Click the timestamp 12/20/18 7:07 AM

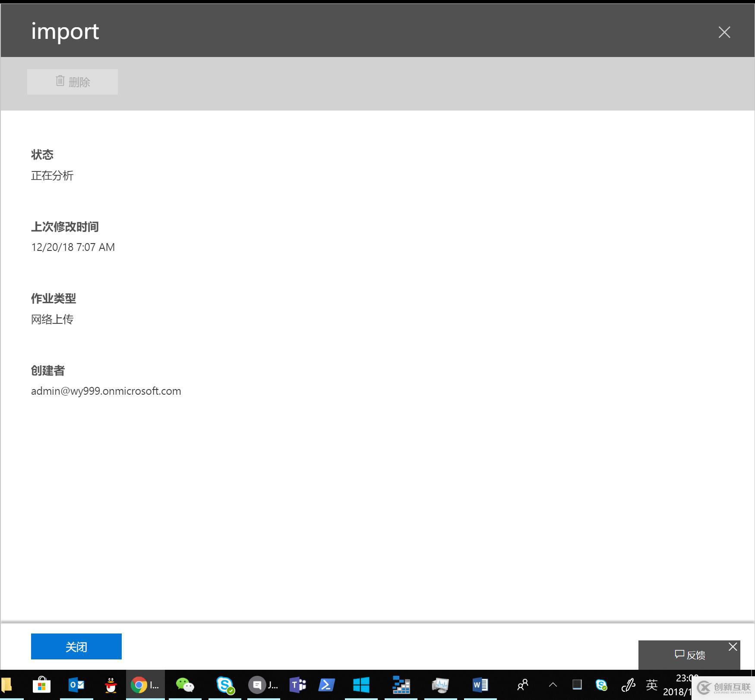pyautogui.click(x=73, y=247)
